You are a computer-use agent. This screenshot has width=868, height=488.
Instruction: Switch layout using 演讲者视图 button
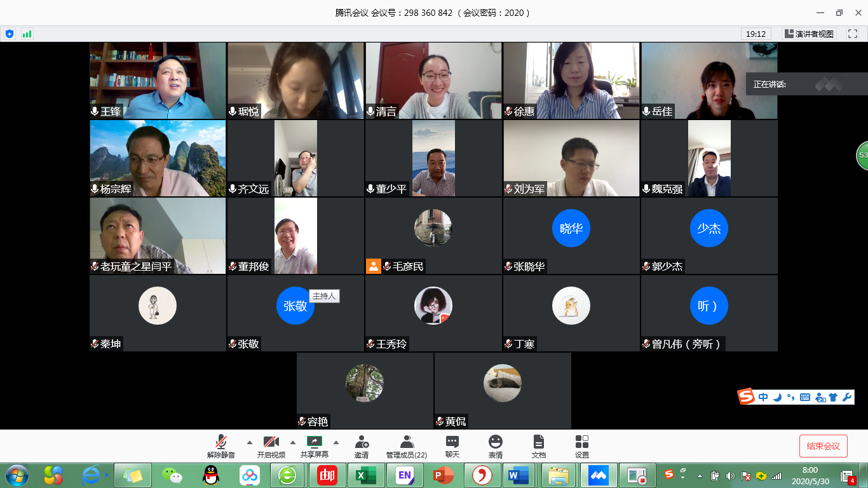[809, 34]
